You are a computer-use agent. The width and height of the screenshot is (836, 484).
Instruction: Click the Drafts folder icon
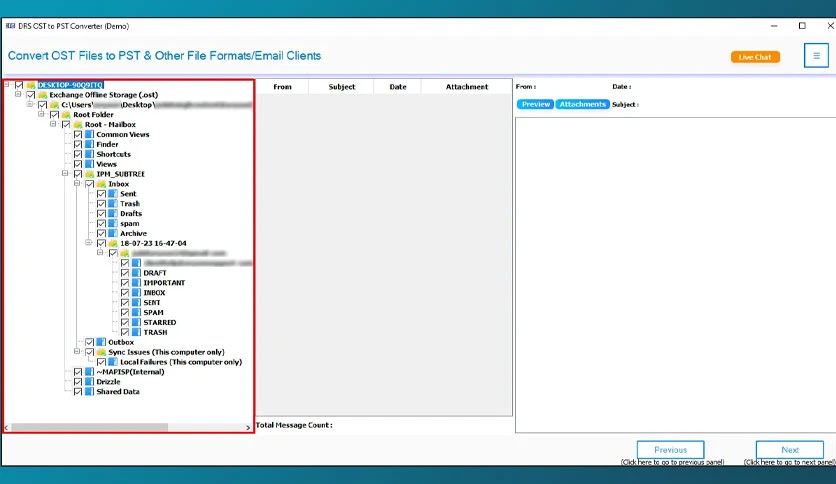click(x=113, y=213)
